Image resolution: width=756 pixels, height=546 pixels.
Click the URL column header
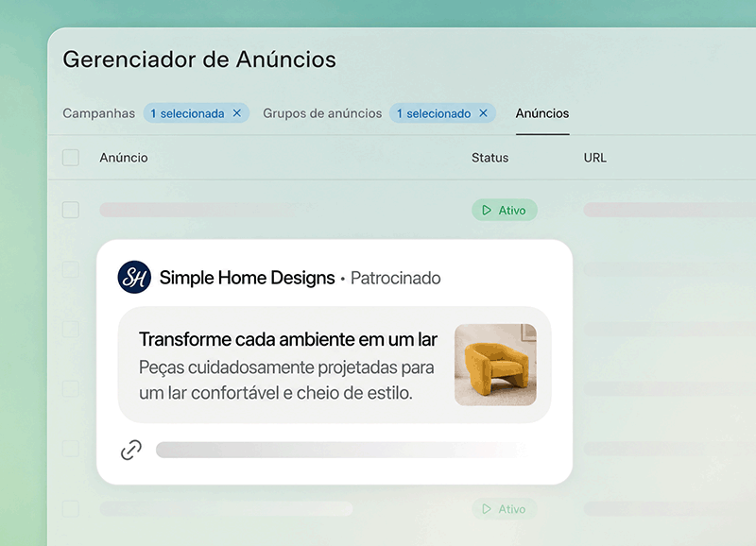595,158
